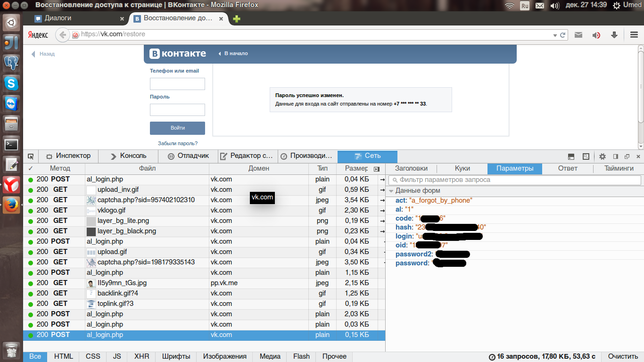The width and height of the screenshot is (644, 362).
Task: Open the Firefox hamburger menu
Action: tap(634, 34)
